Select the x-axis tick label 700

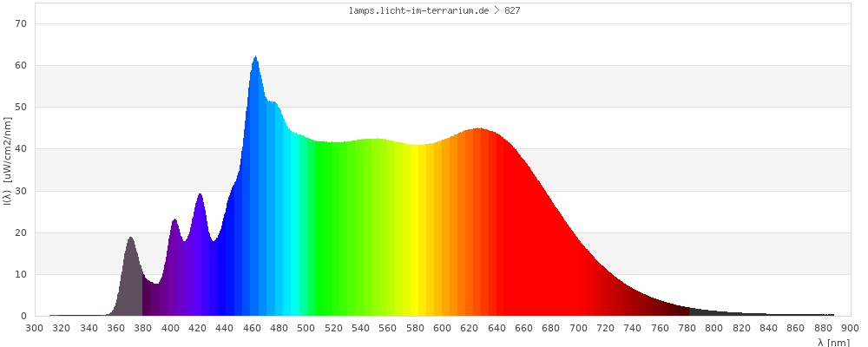(578, 328)
